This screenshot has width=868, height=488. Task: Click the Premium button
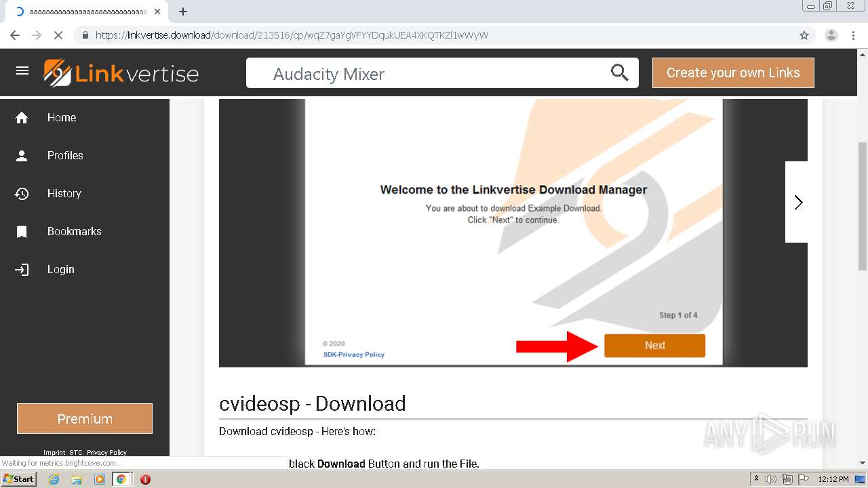click(85, 419)
